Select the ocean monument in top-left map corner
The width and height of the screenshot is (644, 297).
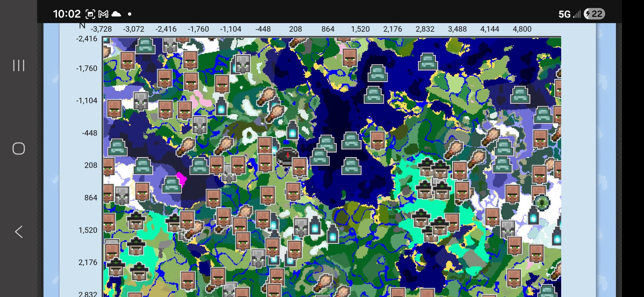pos(146,45)
